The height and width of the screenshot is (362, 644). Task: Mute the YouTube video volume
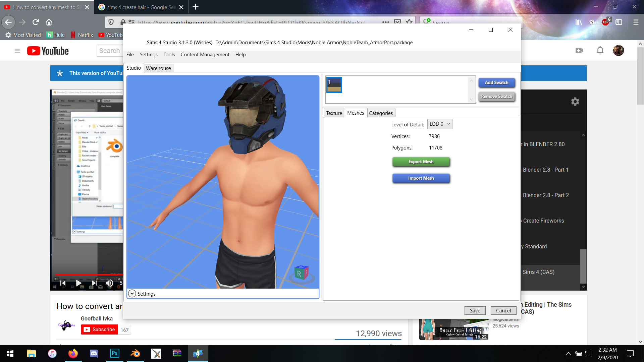[109, 283]
